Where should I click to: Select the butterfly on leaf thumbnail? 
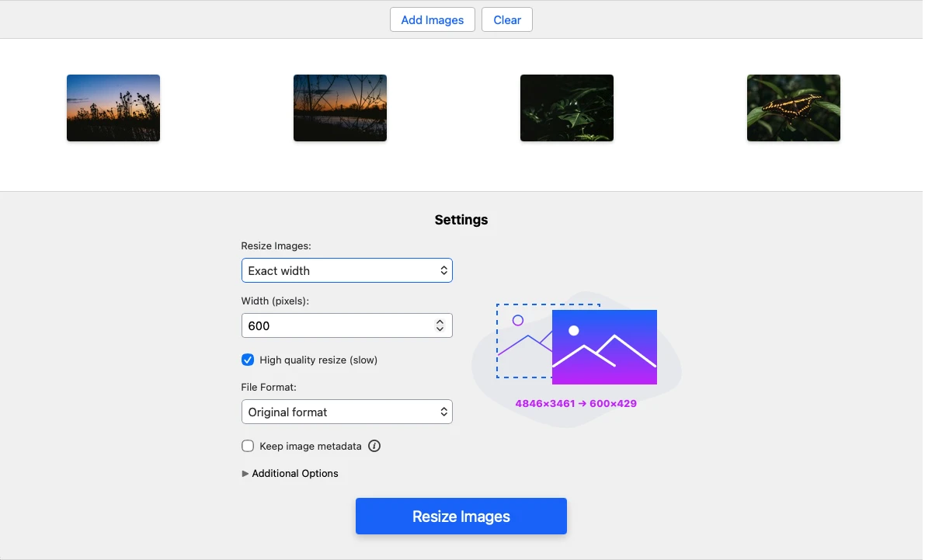(x=794, y=108)
